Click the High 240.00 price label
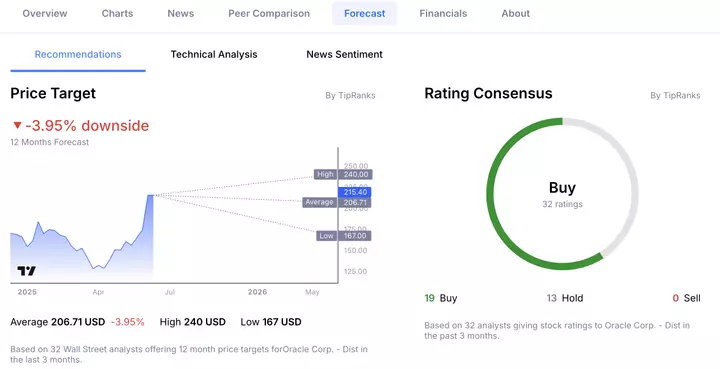 tap(343, 174)
